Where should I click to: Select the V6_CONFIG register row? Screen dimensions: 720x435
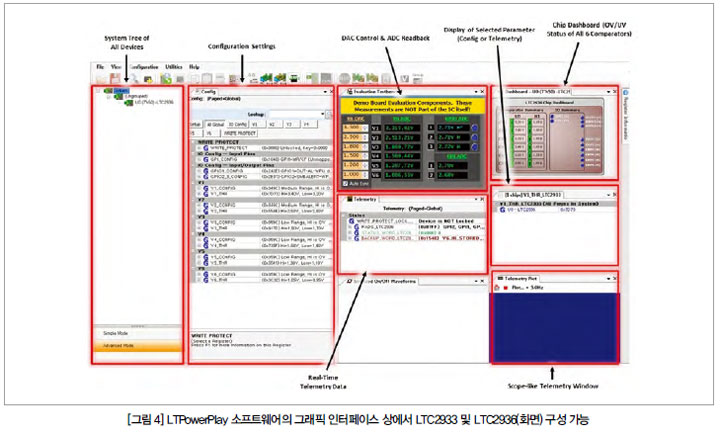click(x=264, y=274)
